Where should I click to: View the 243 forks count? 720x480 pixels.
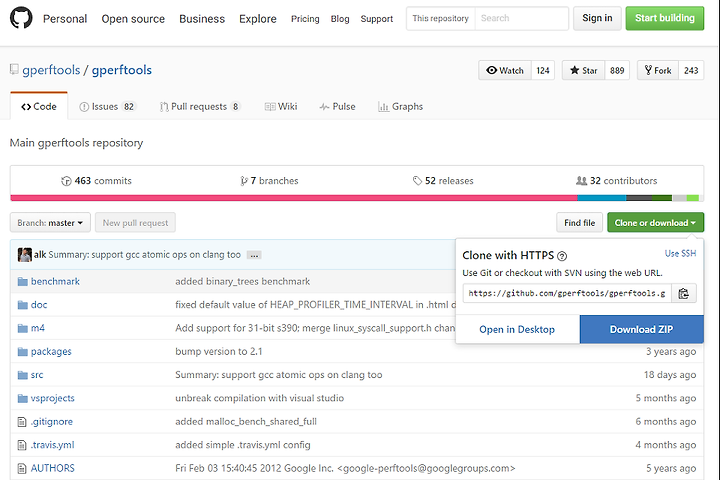(x=691, y=70)
